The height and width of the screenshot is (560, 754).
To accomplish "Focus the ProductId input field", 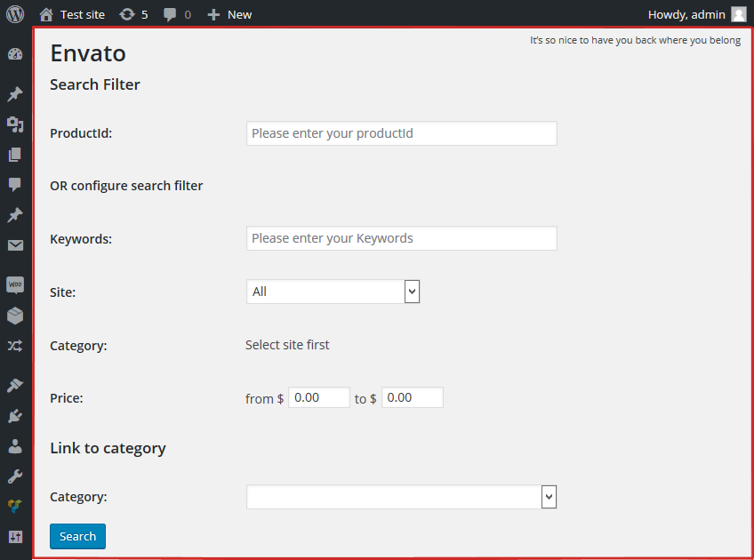I will [x=402, y=133].
